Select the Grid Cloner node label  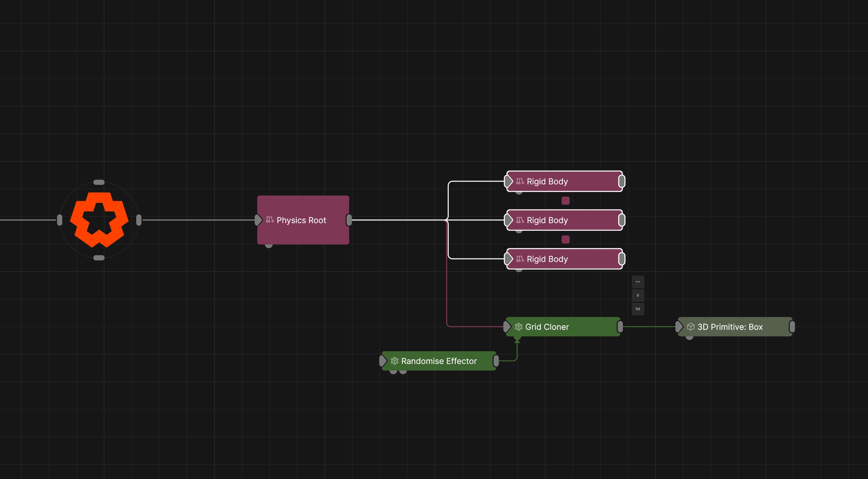click(547, 327)
